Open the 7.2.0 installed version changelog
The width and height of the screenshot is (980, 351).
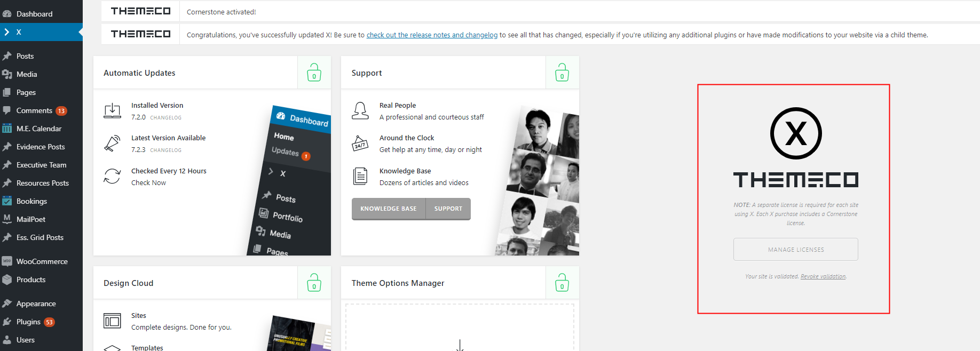(165, 117)
